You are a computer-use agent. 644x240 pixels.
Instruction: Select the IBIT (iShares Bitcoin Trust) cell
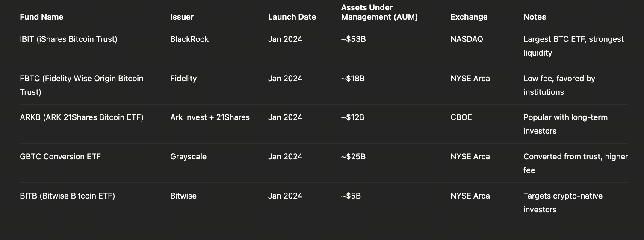(x=68, y=39)
